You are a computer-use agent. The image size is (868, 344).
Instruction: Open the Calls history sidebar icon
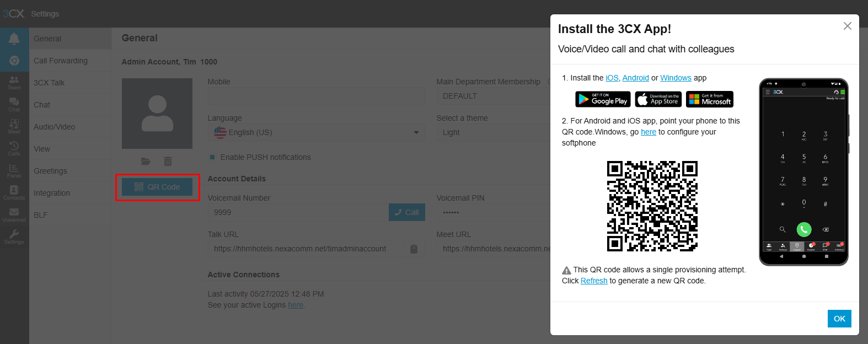coord(14,148)
